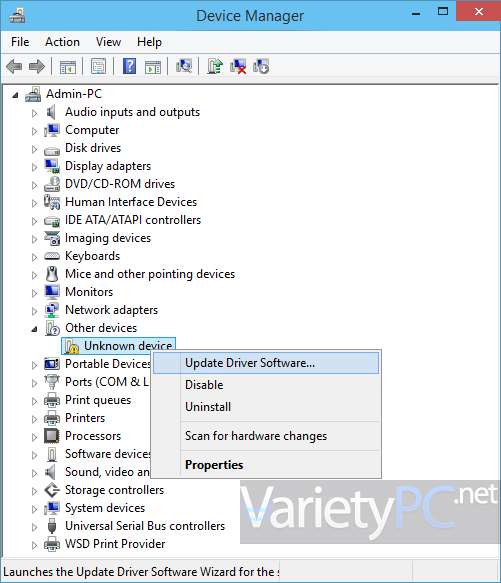Screen dimensions: 501x583
Task: Expand the Network adapters category
Action: pos(34,311)
